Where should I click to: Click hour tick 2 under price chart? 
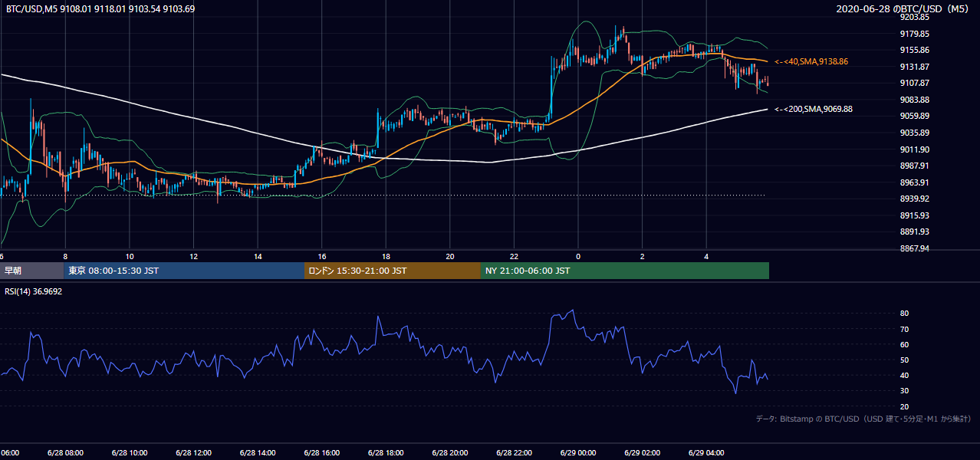click(643, 256)
